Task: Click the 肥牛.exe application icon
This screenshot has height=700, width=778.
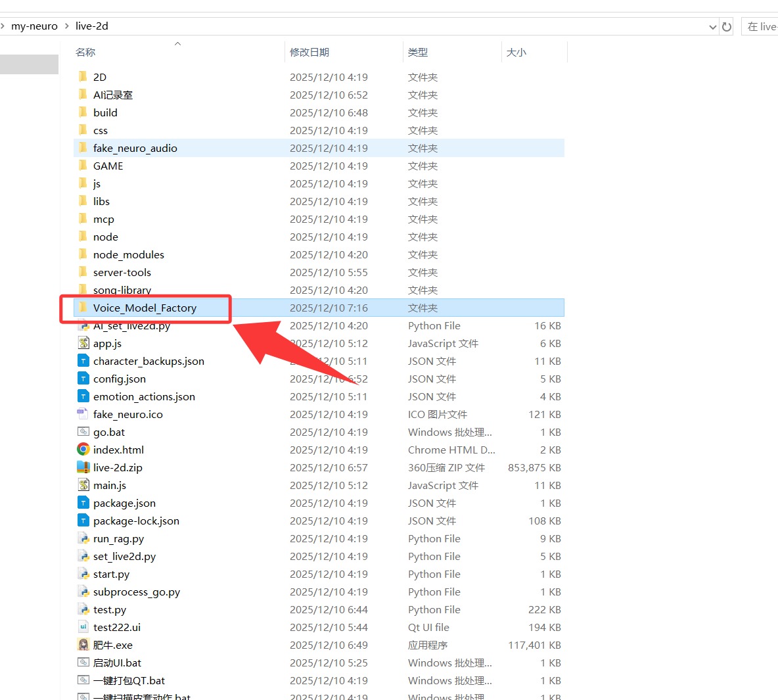Action: [83, 645]
